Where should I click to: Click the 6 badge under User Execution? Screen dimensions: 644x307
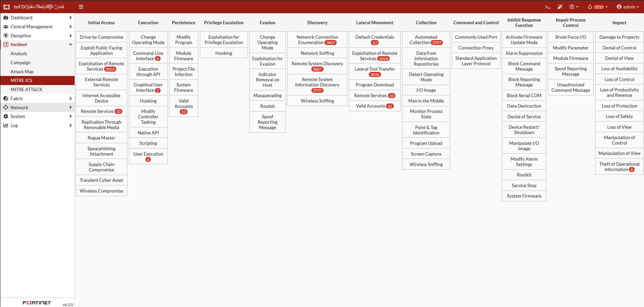[148, 159]
